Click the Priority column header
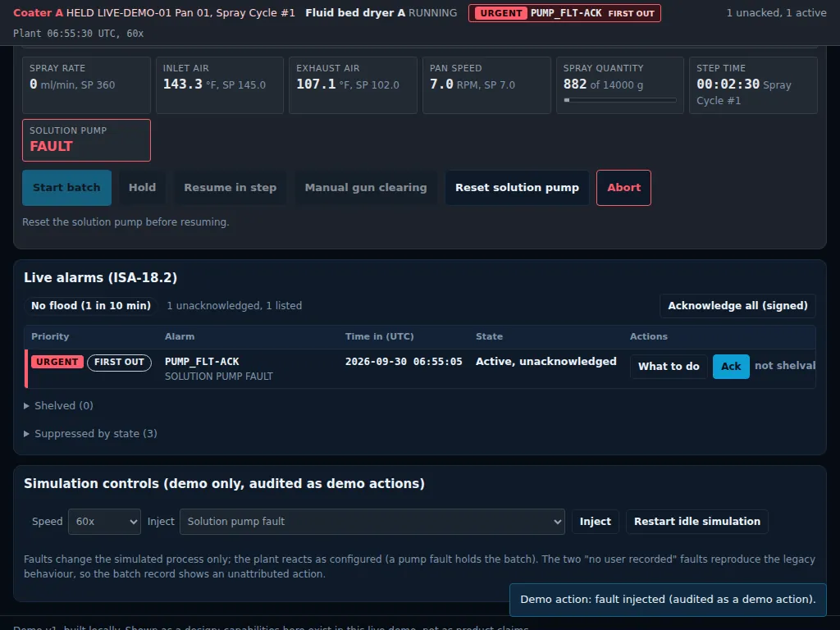 pyautogui.click(x=50, y=336)
